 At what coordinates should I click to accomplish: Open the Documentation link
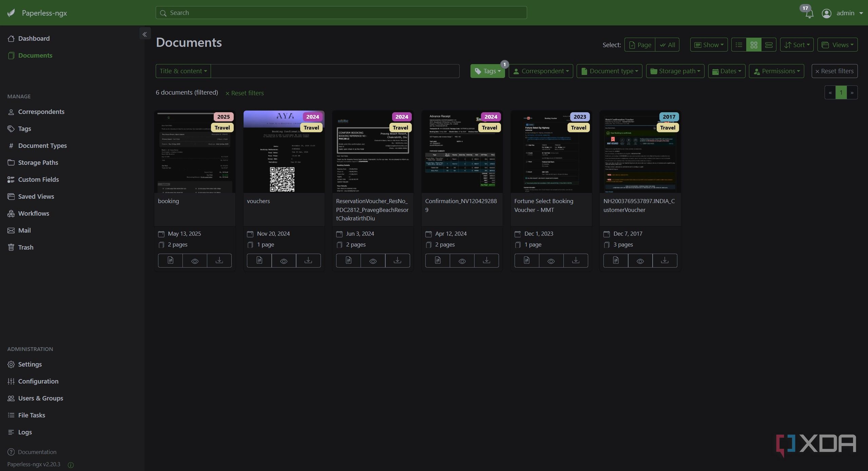click(37, 452)
